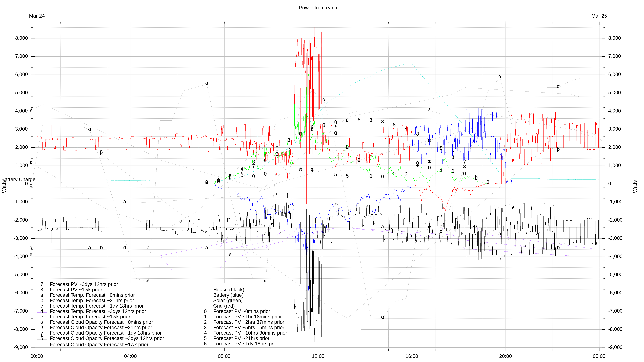Click legend 'Forecast PV ~5hrs 15mins prior'

(x=249, y=328)
